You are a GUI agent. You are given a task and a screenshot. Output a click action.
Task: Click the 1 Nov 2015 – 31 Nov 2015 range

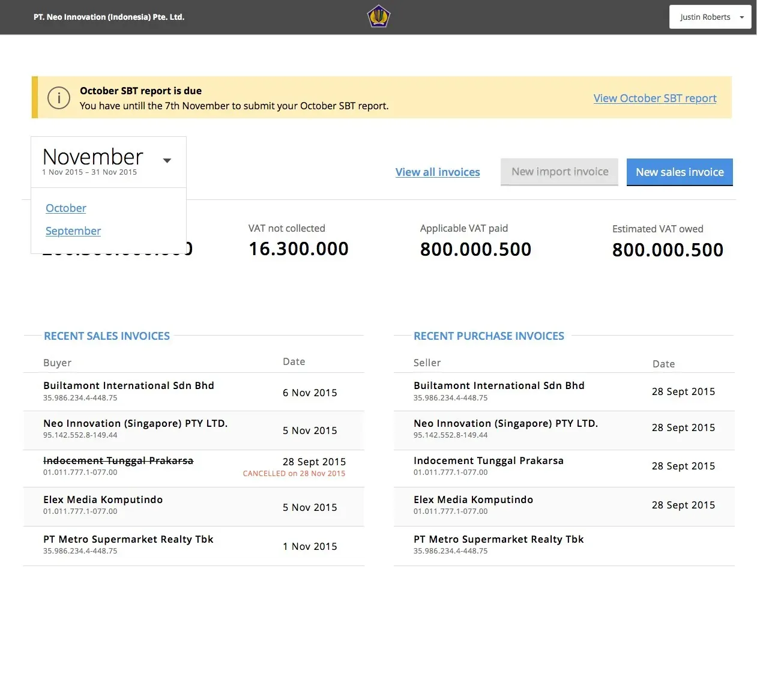pyautogui.click(x=89, y=172)
